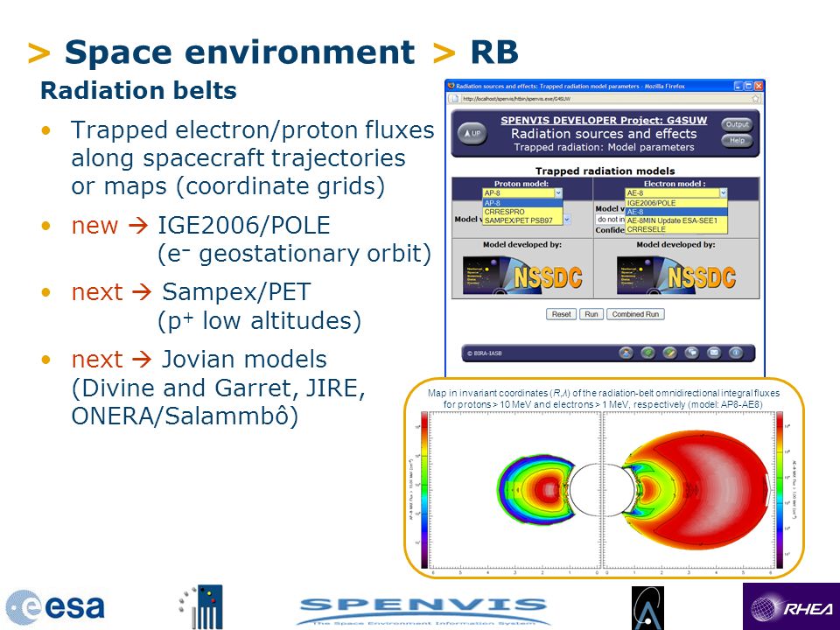
Task: Choose AE-8MIN Update ESA-SEE1 option
Action: pyautogui.click(x=676, y=220)
